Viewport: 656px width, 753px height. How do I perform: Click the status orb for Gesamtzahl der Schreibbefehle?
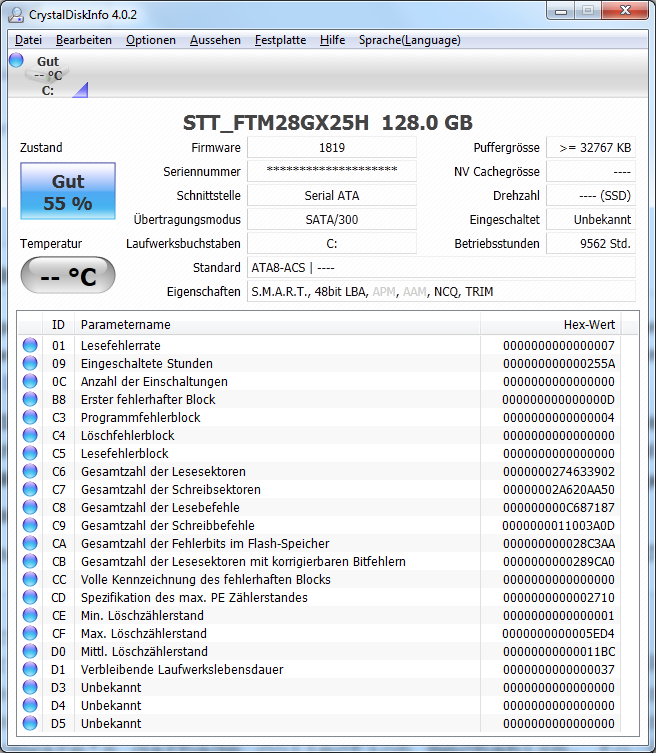point(30,525)
